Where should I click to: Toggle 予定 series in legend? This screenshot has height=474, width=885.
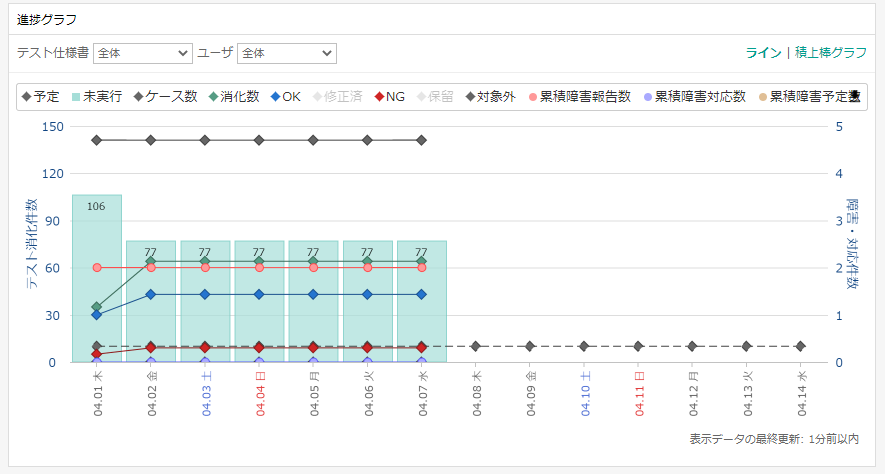pos(40,96)
